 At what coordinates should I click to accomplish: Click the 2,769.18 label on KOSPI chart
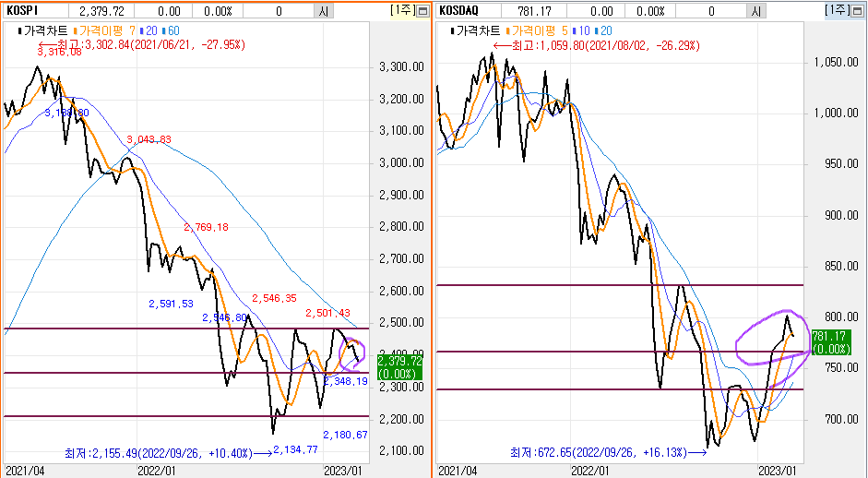pyautogui.click(x=206, y=227)
